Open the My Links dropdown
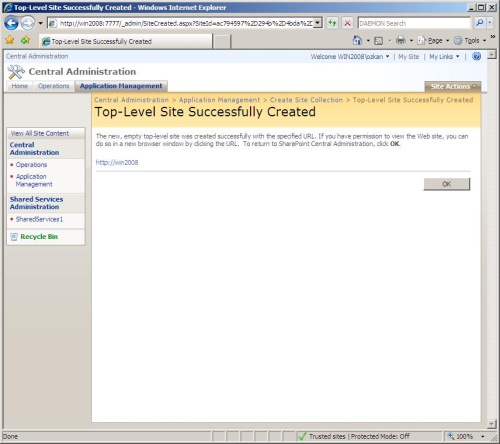Screen dimensions: 500x444 click(x=444, y=57)
